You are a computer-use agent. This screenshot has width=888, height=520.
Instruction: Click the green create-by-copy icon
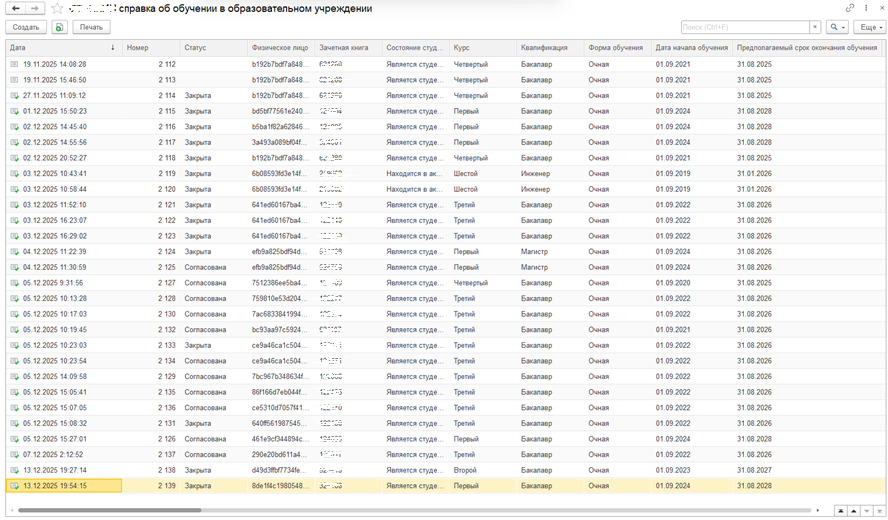[x=59, y=27]
